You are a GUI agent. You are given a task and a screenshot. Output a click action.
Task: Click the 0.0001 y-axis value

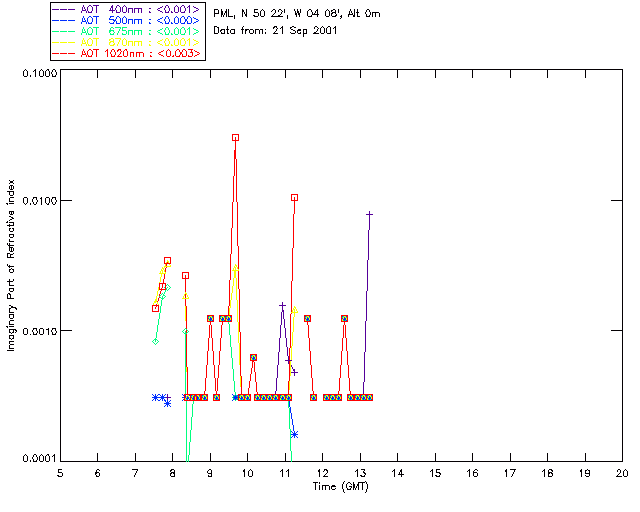[x=40, y=458]
